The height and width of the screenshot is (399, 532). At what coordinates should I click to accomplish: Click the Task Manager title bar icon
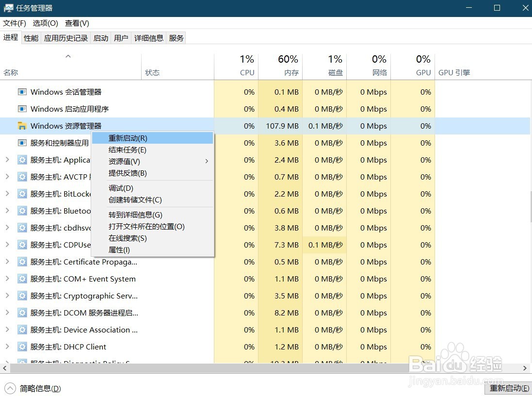click(8, 8)
